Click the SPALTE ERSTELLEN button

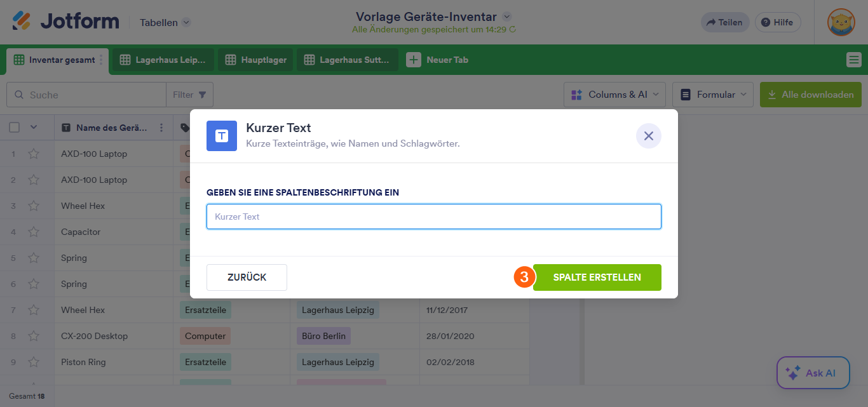pos(597,277)
